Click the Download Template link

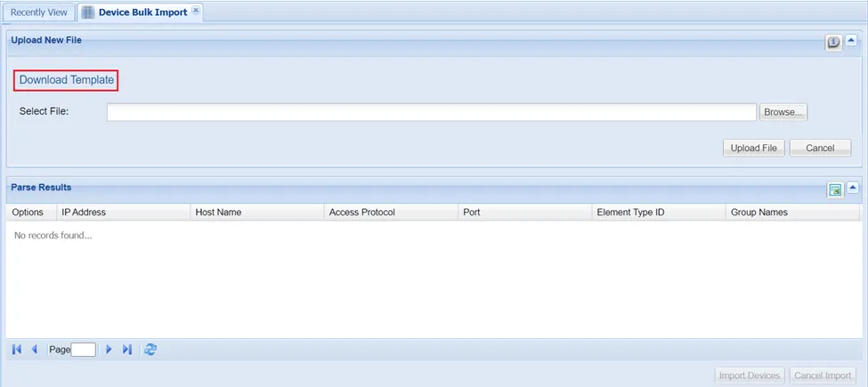[x=67, y=79]
